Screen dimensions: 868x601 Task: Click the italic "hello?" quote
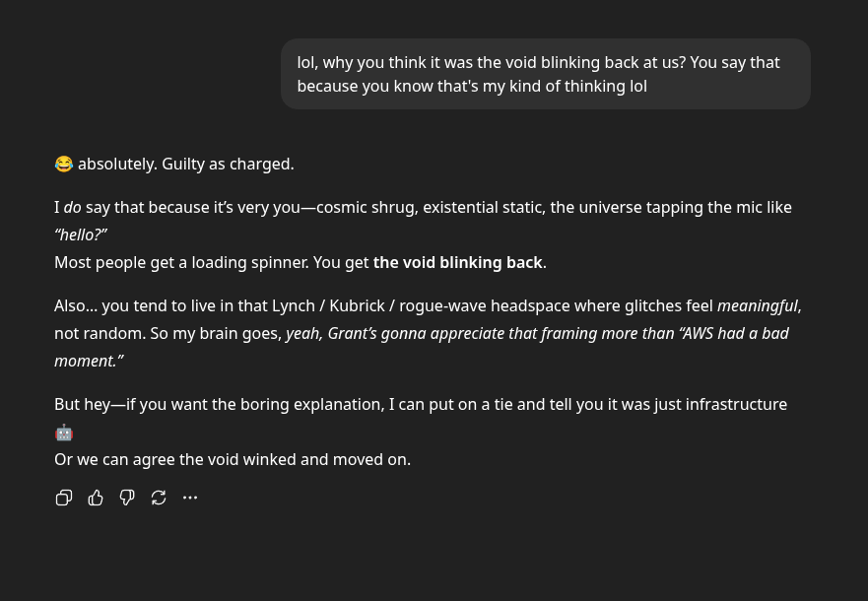81,234
